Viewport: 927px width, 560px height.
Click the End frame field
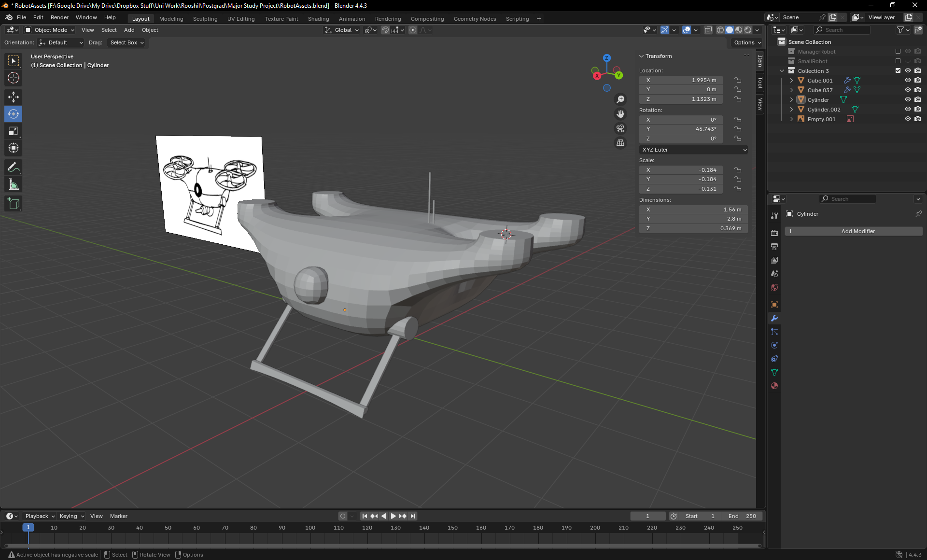pyautogui.click(x=742, y=516)
